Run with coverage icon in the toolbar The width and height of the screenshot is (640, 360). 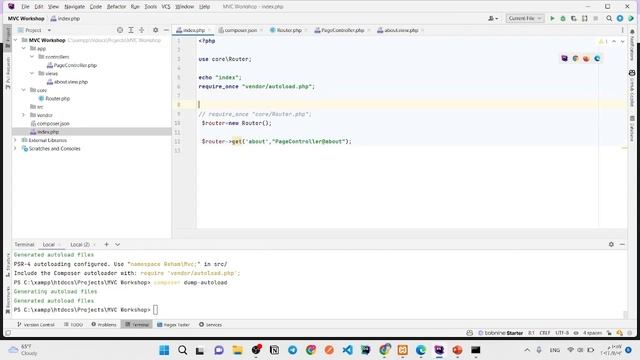tap(574, 18)
